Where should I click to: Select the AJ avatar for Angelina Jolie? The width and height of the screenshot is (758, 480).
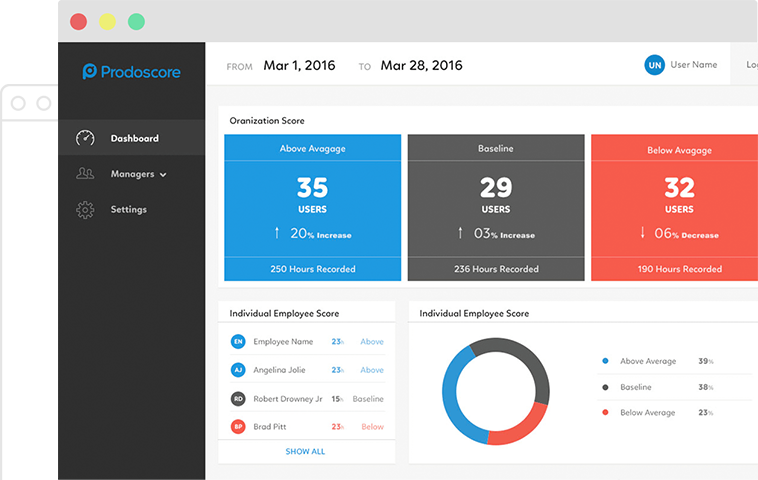tap(238, 370)
